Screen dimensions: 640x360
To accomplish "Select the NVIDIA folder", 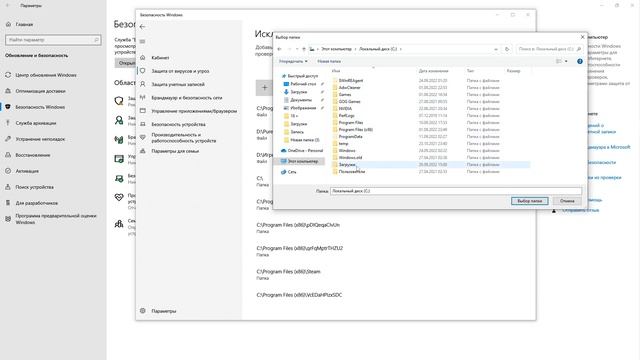I will click(345, 109).
